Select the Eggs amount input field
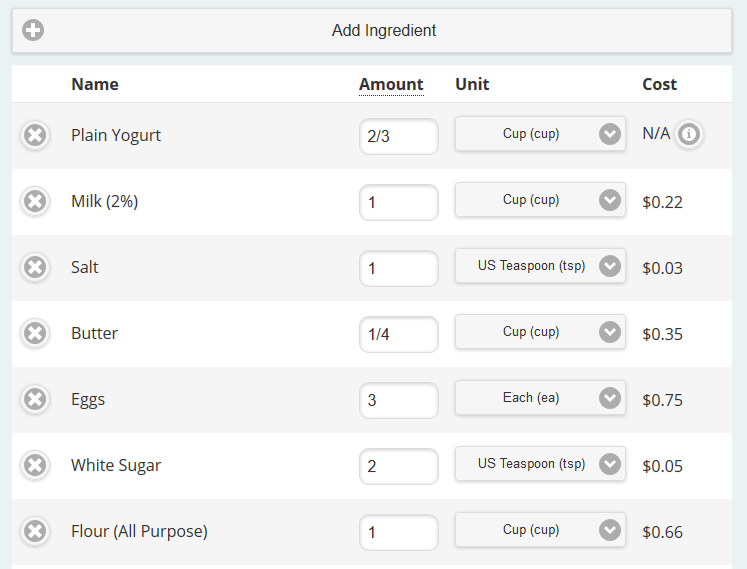Image resolution: width=747 pixels, height=569 pixels. click(399, 400)
